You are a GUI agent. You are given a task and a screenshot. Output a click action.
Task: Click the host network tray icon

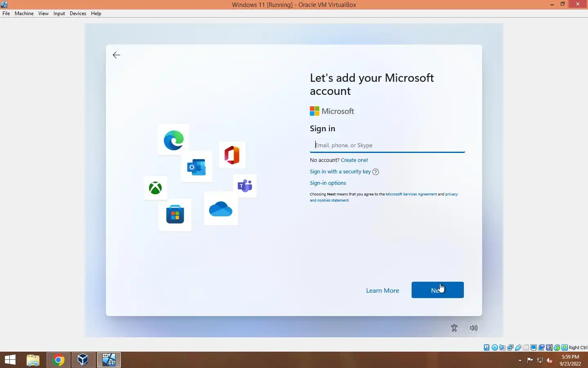(x=540, y=360)
